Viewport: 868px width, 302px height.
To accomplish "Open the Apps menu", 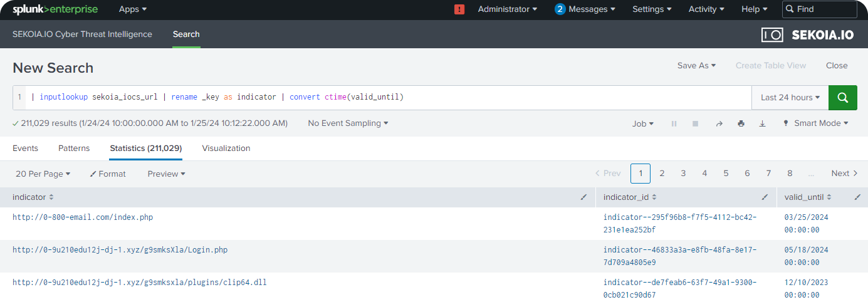I will 133,9.
